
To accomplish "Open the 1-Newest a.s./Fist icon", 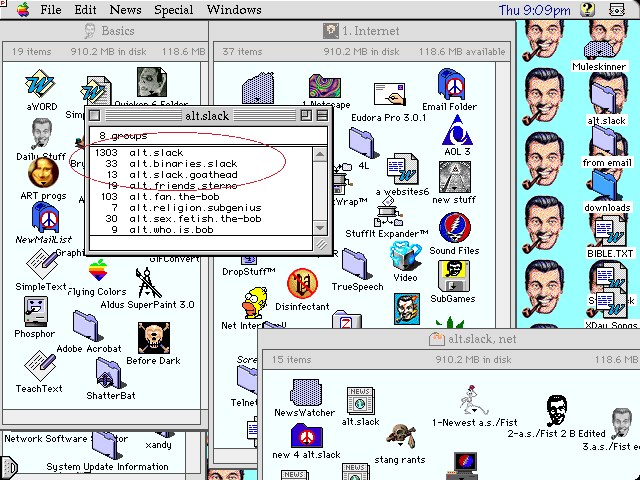I will [474, 400].
